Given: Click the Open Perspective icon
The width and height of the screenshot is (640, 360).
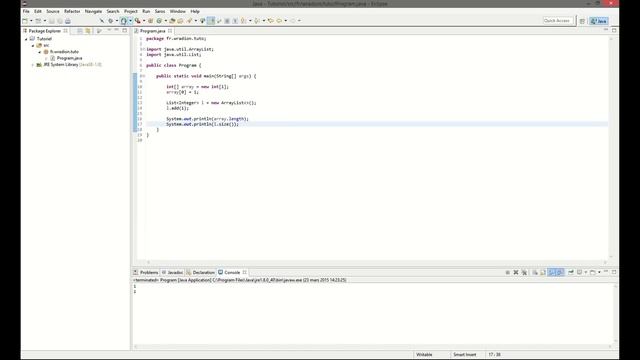Looking at the screenshot, I should point(582,21).
